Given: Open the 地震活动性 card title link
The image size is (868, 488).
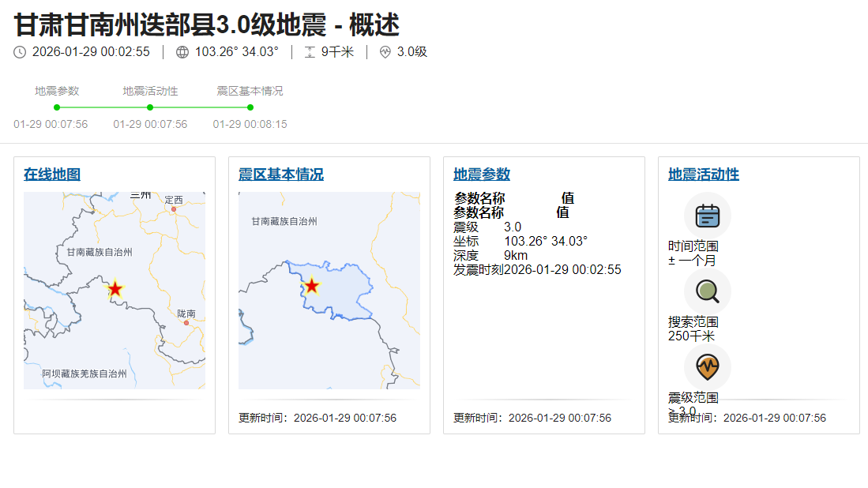Looking at the screenshot, I should coord(704,175).
